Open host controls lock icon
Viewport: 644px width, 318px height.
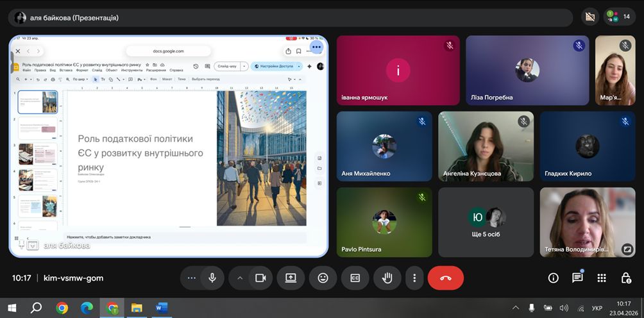tap(625, 278)
